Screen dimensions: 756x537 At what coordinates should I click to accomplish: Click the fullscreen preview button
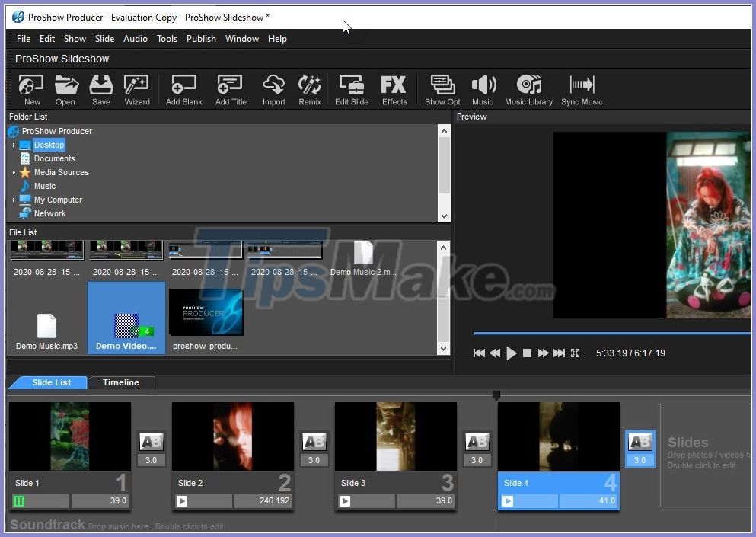(x=576, y=353)
